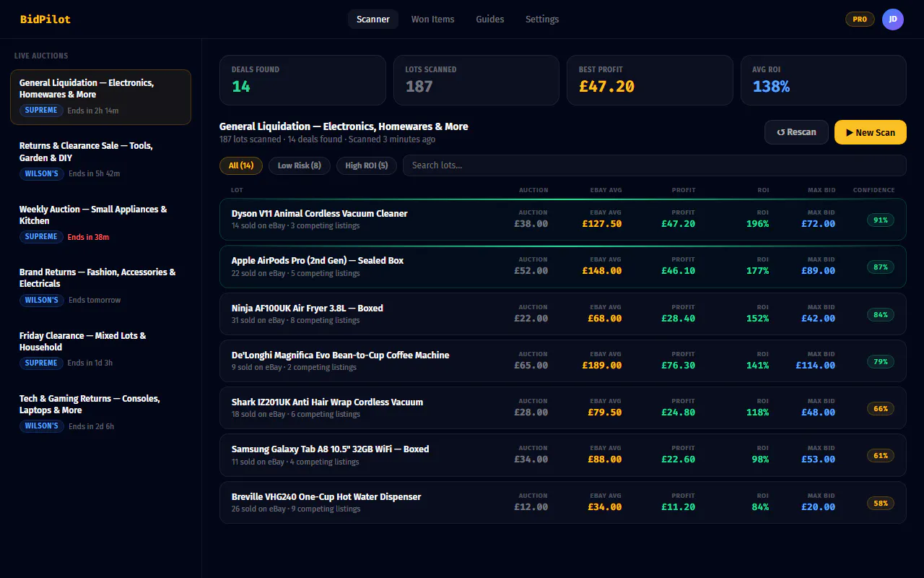Click the Deals Found stat card
Screen dimensions: 924x578
302,80
